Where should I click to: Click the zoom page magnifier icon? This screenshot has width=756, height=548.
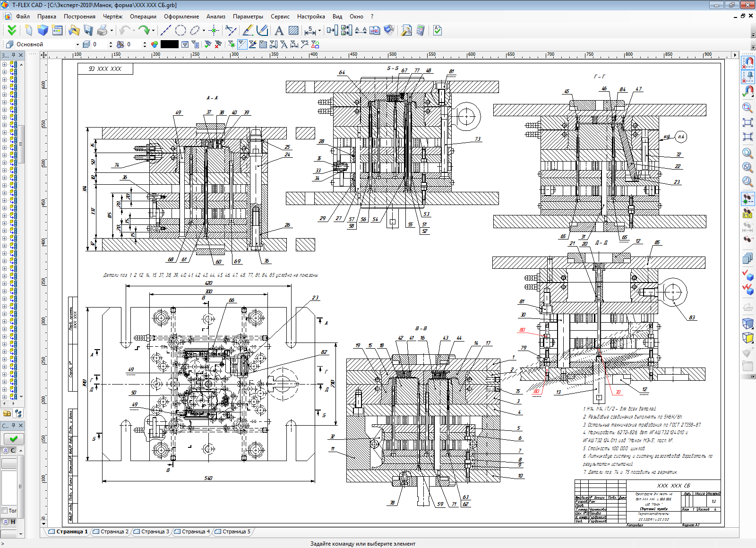pyautogui.click(x=747, y=153)
